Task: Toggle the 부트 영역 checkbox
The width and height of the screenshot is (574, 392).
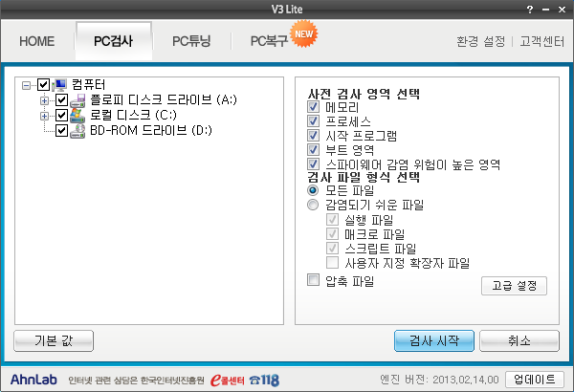Action: pos(313,150)
